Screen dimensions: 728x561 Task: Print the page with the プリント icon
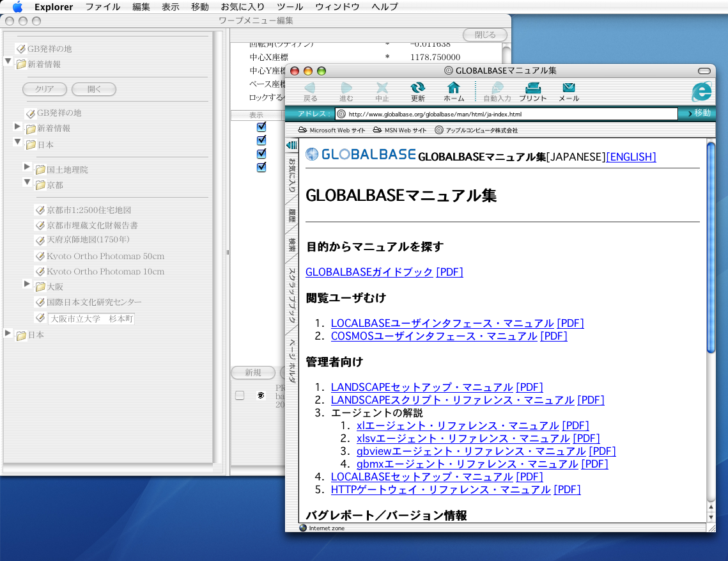pos(532,88)
